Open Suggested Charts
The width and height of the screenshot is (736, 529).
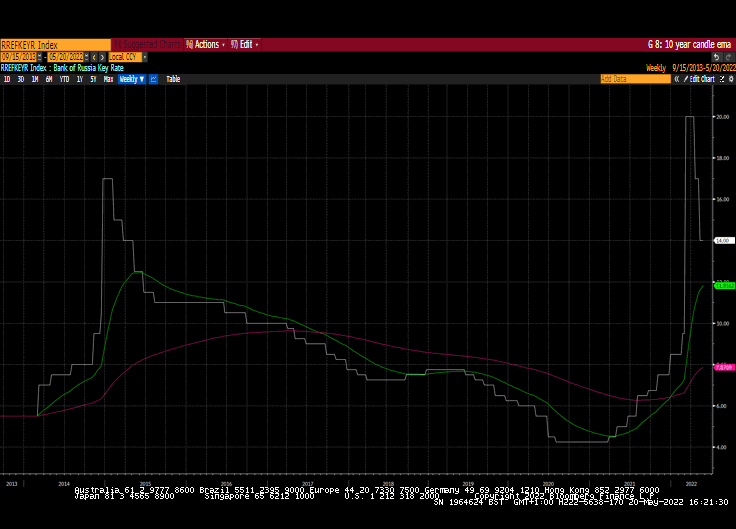click(x=147, y=44)
